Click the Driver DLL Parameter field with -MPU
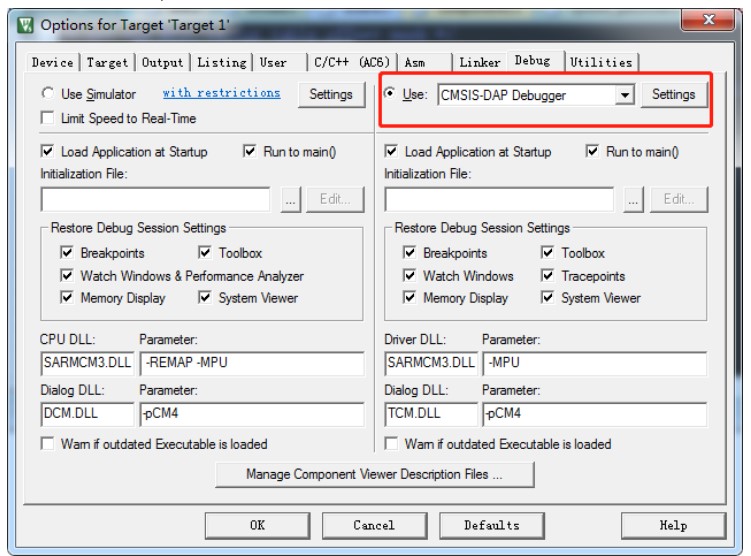Image resolution: width=751 pixels, height=556 pixels. [x=594, y=363]
